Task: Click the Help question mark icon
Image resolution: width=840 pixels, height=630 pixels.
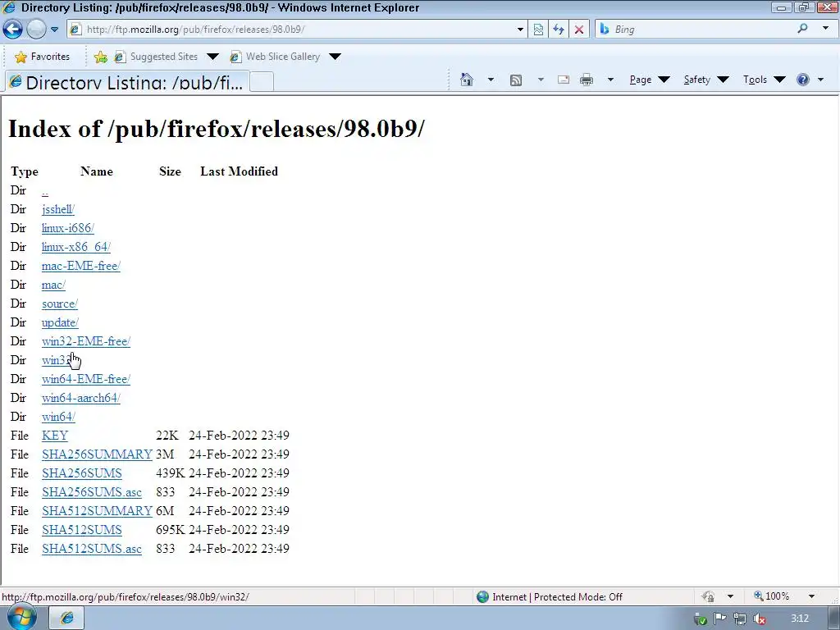Action: coord(803,80)
